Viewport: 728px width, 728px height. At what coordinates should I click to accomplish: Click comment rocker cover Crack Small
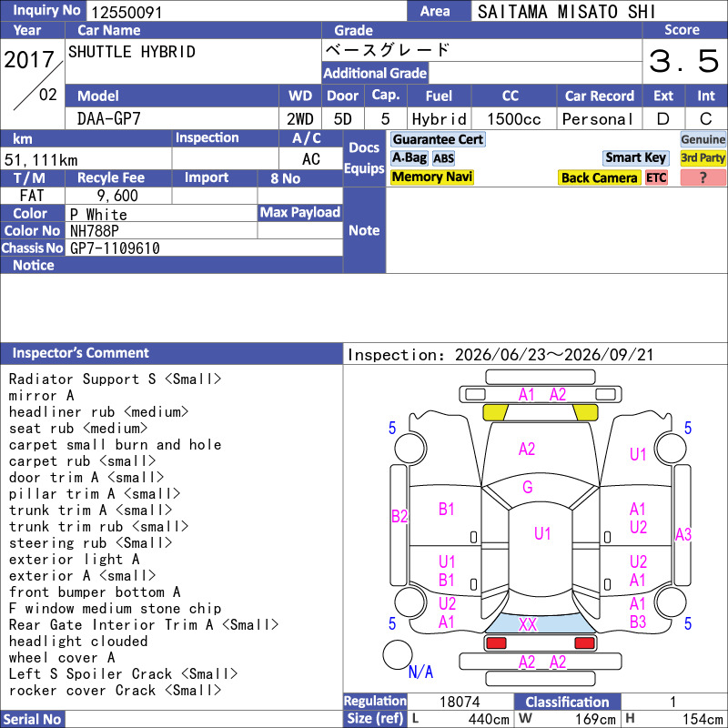point(116,690)
